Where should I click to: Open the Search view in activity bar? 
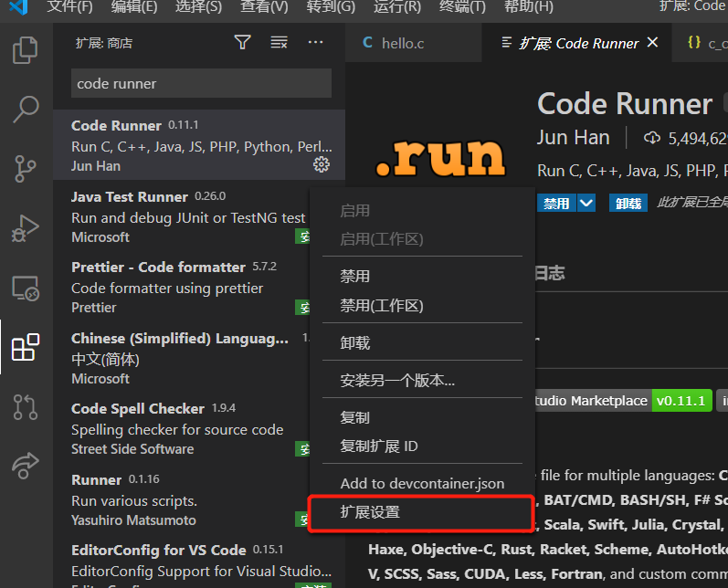click(x=26, y=109)
